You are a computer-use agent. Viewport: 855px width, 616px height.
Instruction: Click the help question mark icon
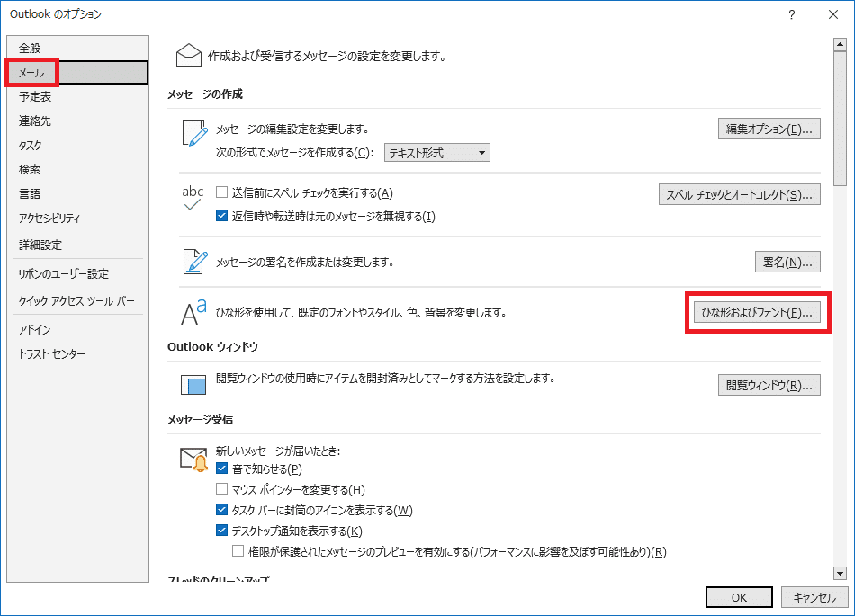792,14
